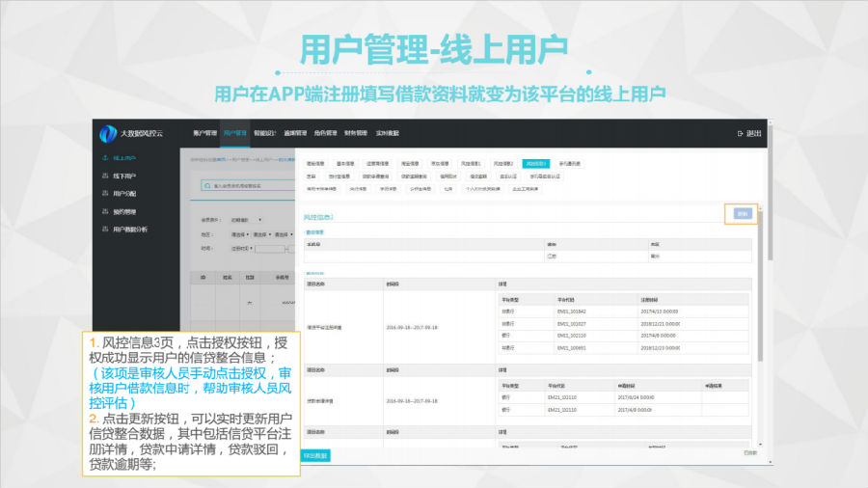Click the 线上用户 sidebar icon
Image resolution: width=868 pixels, height=488 pixels.
tap(105, 157)
